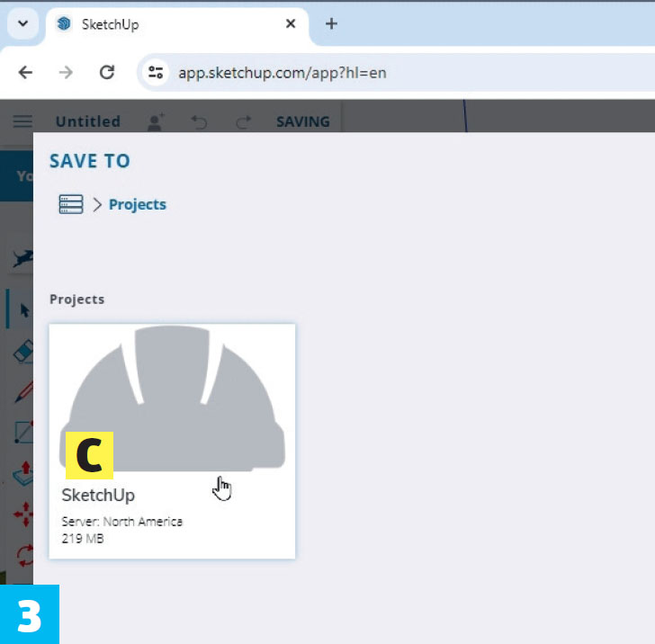Click the SAVING status label

[303, 121]
